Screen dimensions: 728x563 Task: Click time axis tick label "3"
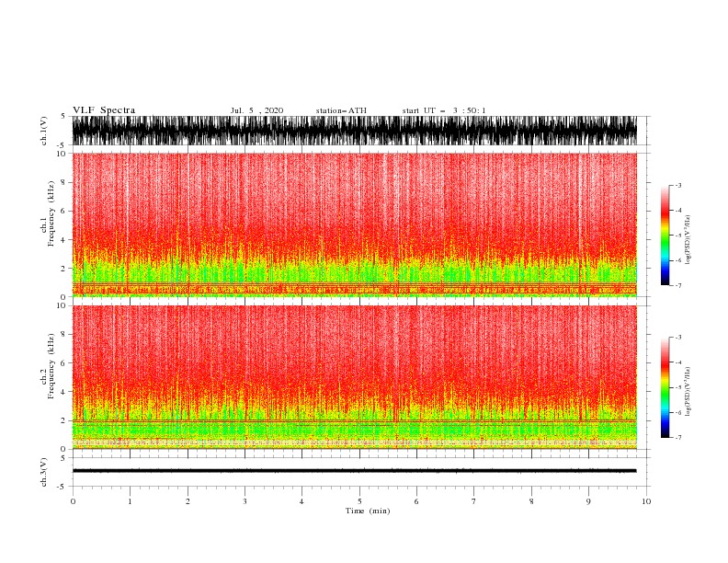point(245,501)
